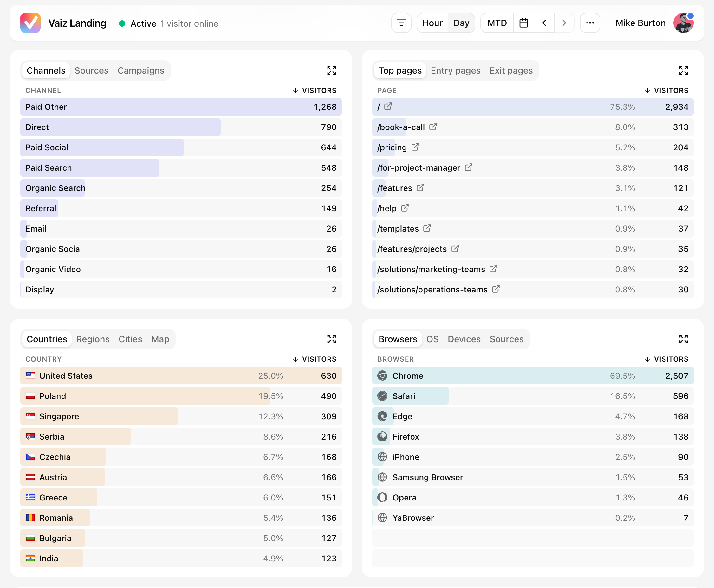Open external link for /help

pos(405,208)
